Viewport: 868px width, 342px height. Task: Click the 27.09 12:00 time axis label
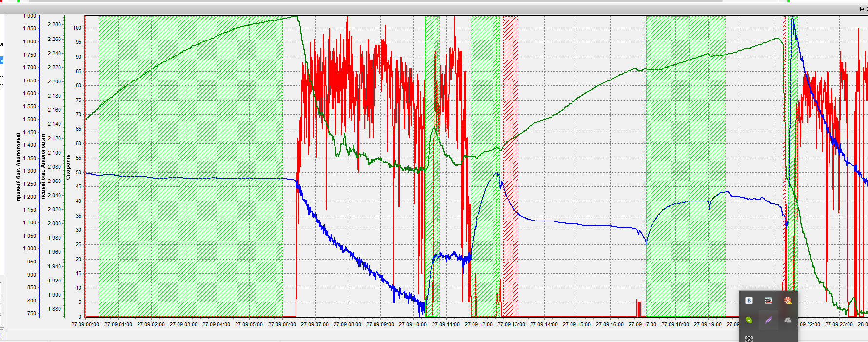point(478,324)
